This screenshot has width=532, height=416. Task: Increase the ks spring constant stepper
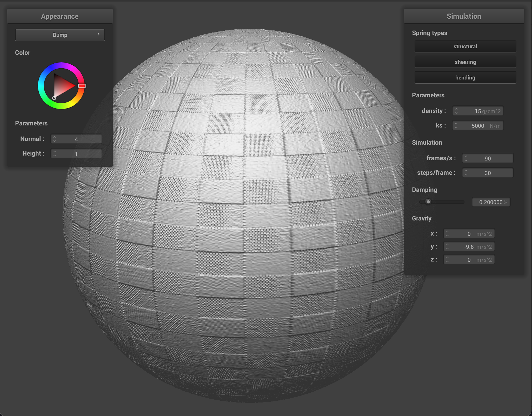click(457, 124)
